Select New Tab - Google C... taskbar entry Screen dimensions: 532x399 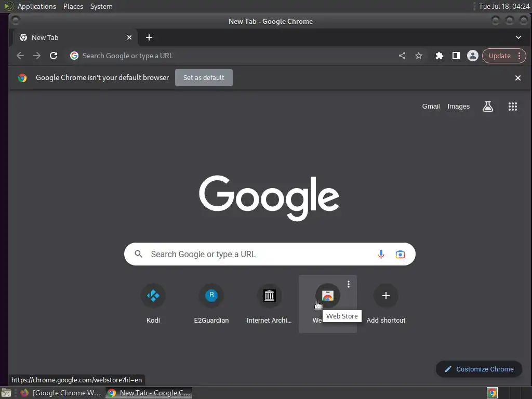pos(149,393)
